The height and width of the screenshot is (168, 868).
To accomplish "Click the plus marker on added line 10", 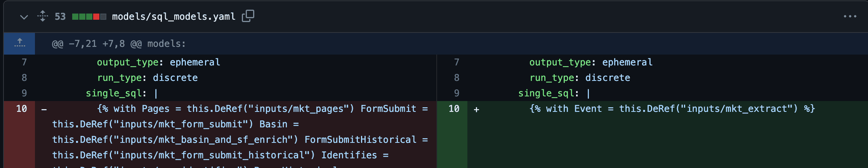I will pyautogui.click(x=476, y=110).
